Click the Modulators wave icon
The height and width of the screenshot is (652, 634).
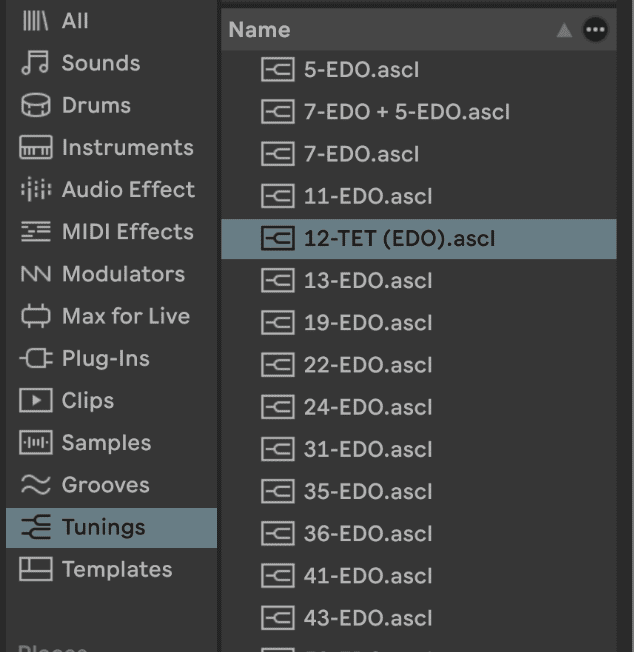coord(35,274)
